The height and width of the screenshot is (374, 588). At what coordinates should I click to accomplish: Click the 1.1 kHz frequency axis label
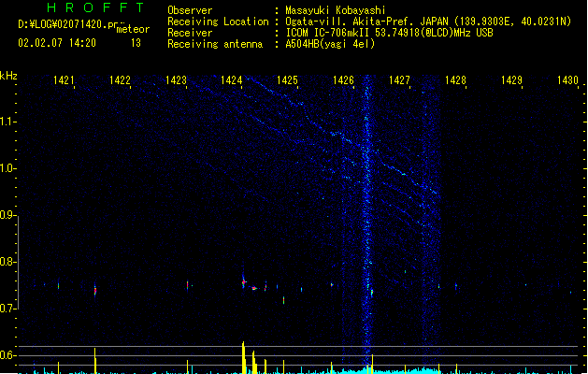tap(7, 122)
